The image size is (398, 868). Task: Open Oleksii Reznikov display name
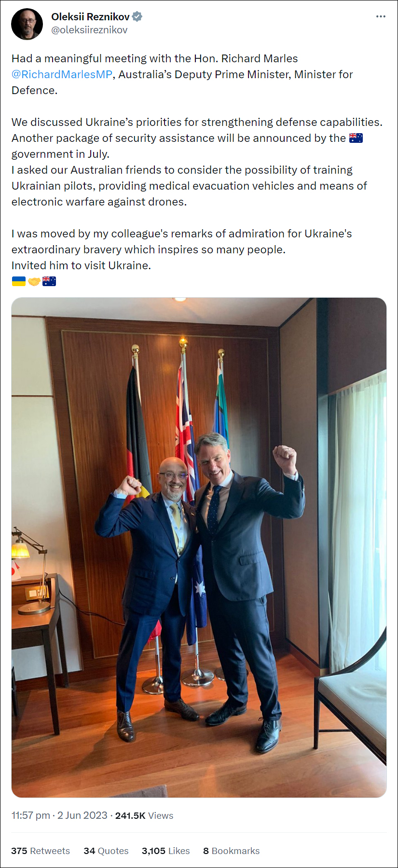(x=90, y=16)
